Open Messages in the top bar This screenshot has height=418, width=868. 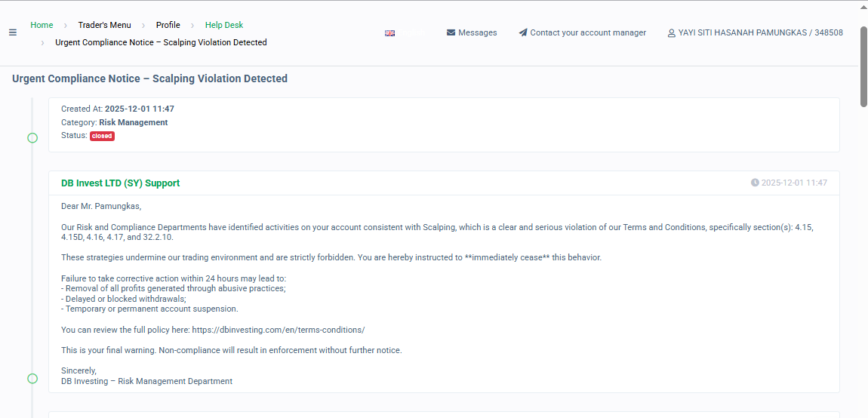(477, 33)
